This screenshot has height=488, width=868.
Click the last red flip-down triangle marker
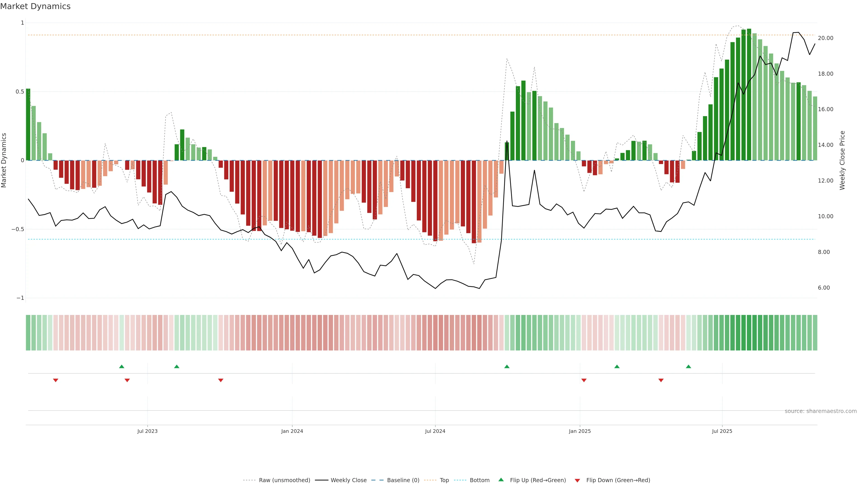pyautogui.click(x=661, y=380)
